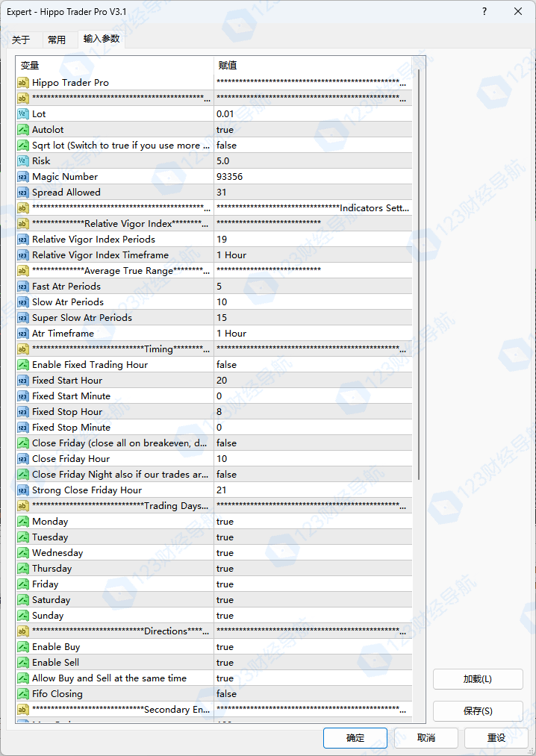Click the integer icon beside Fixed Stop Hour
The height and width of the screenshot is (756, 536).
pos(22,412)
